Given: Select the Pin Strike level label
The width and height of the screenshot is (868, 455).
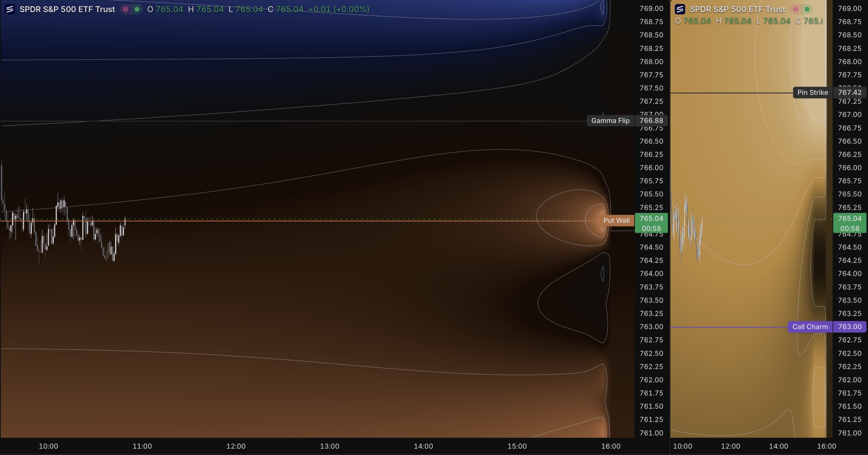Looking at the screenshot, I should pos(813,92).
